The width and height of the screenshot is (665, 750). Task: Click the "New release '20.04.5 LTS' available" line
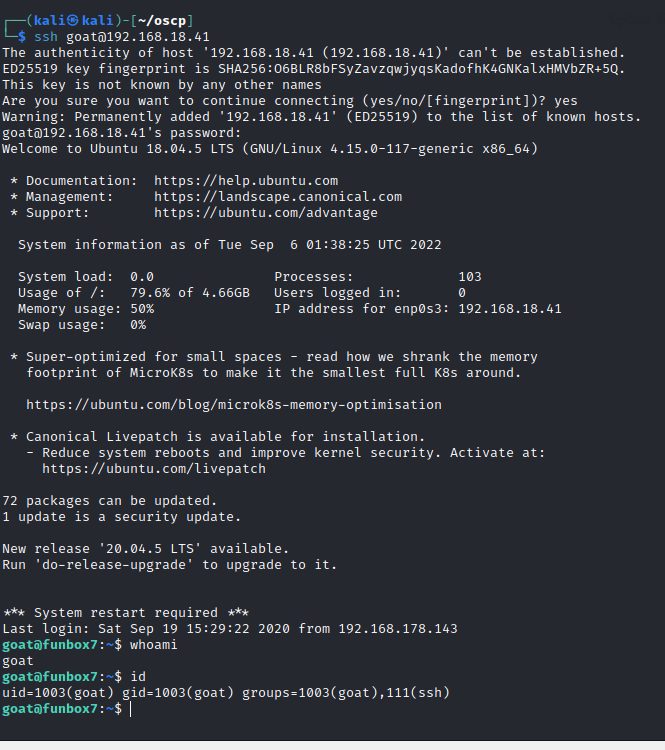coord(145,549)
